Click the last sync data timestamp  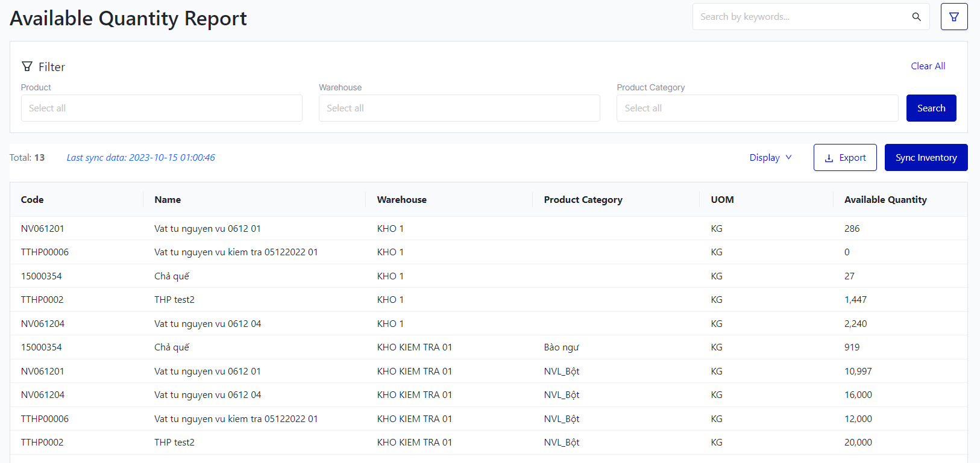(x=140, y=158)
